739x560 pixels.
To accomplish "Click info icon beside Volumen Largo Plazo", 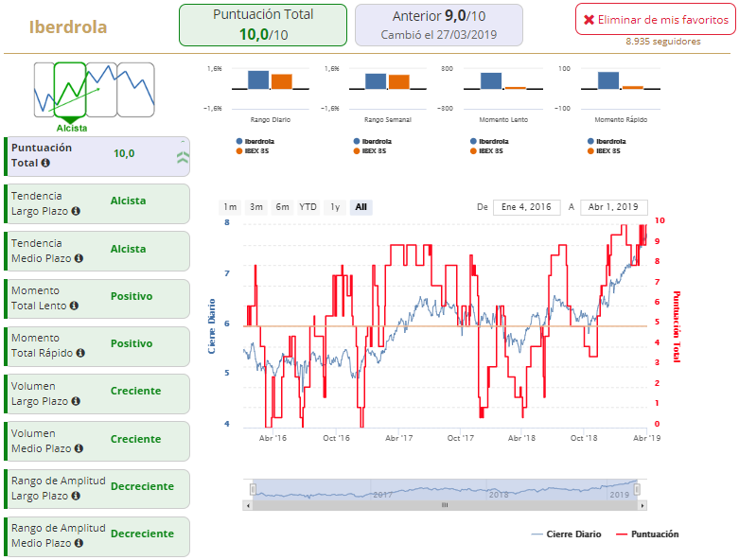I will (x=76, y=401).
